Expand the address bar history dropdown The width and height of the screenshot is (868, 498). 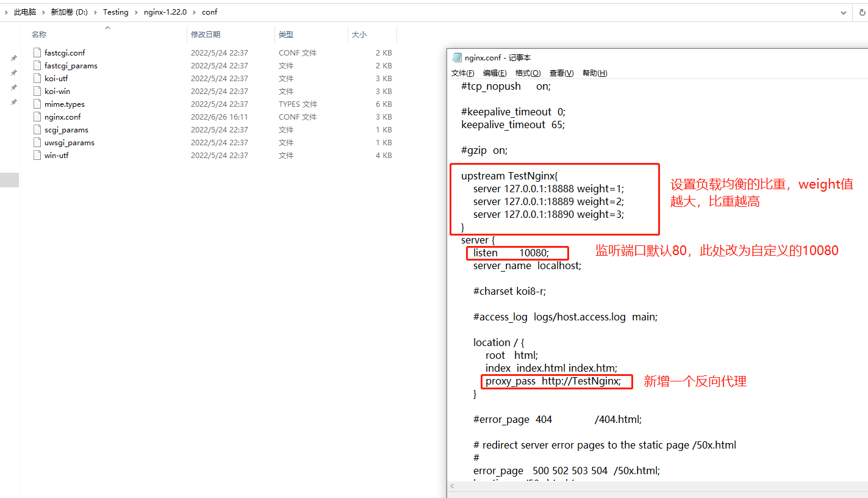(844, 12)
